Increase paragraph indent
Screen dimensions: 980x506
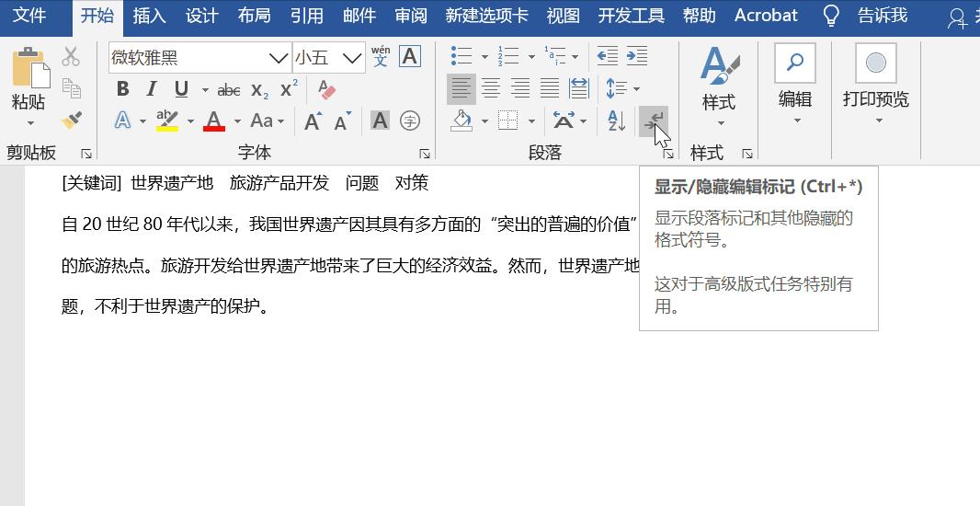pos(637,56)
